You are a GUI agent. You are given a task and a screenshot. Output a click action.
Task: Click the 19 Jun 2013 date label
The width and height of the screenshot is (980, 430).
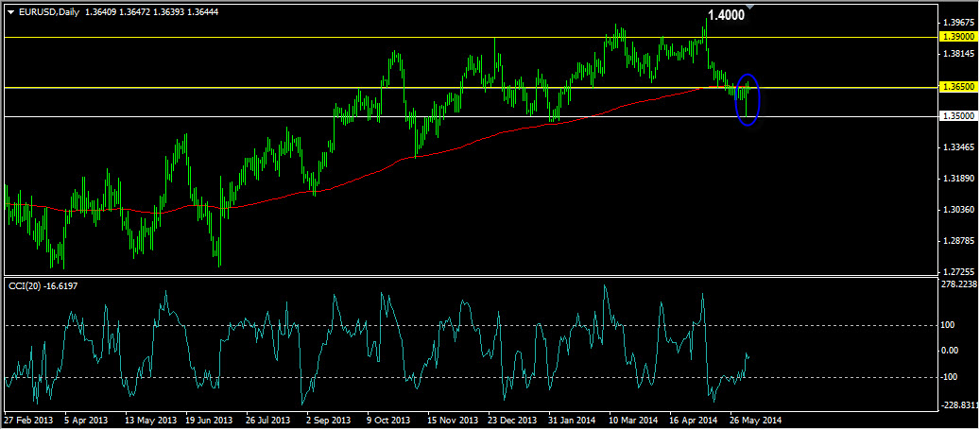coord(210,420)
